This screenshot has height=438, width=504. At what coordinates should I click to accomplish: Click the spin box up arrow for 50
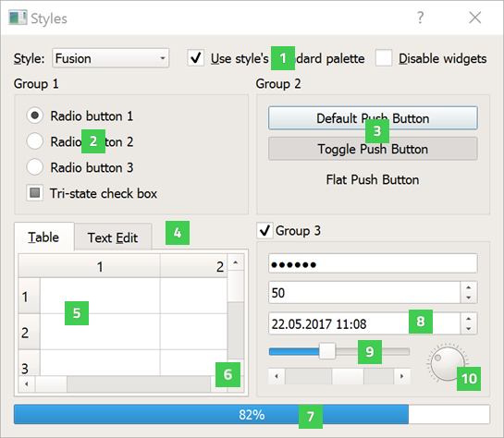tap(469, 287)
